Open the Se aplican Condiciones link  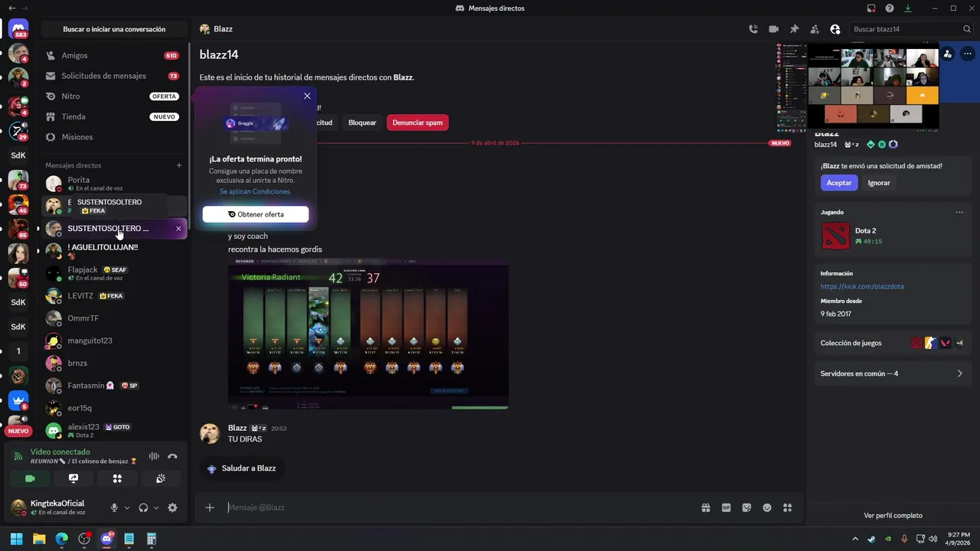[255, 191]
